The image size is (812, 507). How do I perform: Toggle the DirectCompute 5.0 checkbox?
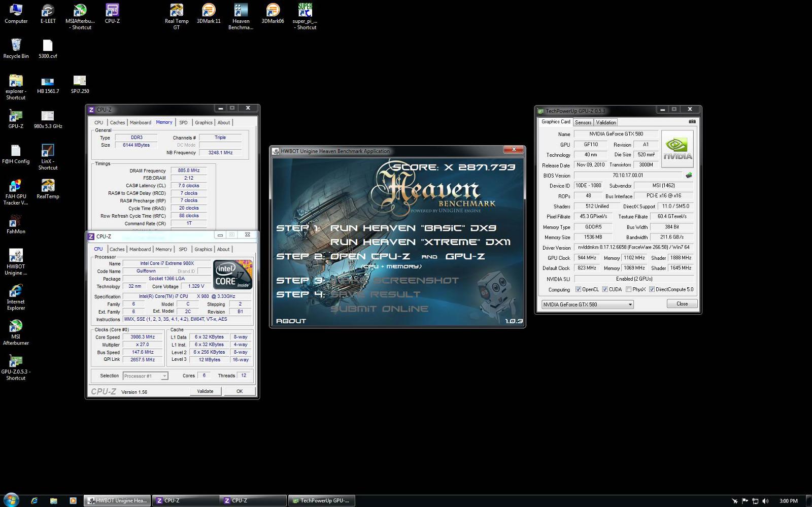click(652, 289)
